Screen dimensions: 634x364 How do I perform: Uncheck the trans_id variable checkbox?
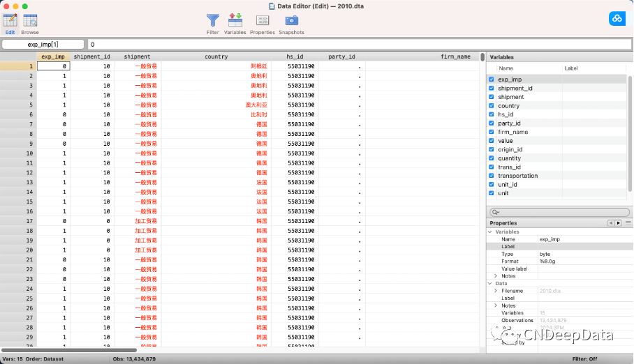pos(492,167)
